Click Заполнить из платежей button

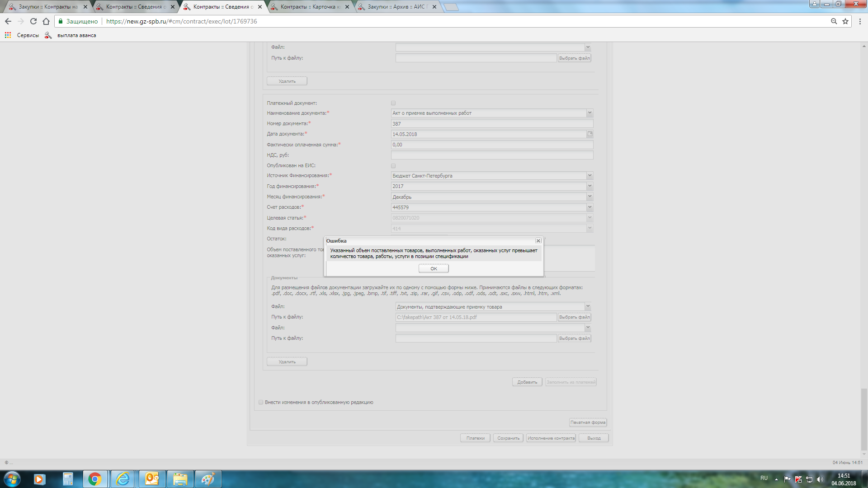571,382
